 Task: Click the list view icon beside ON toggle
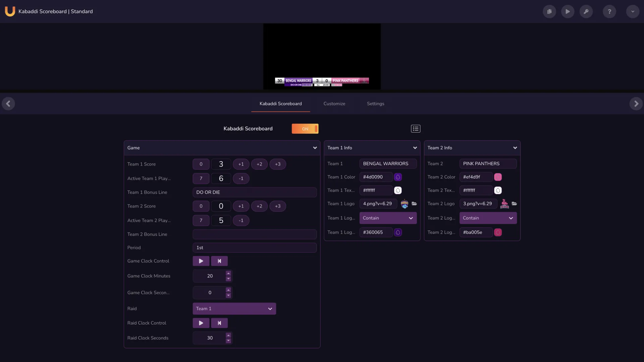[x=416, y=129]
